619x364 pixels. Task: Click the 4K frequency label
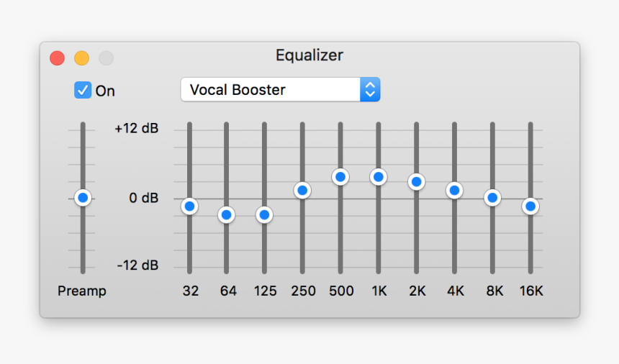coord(456,291)
